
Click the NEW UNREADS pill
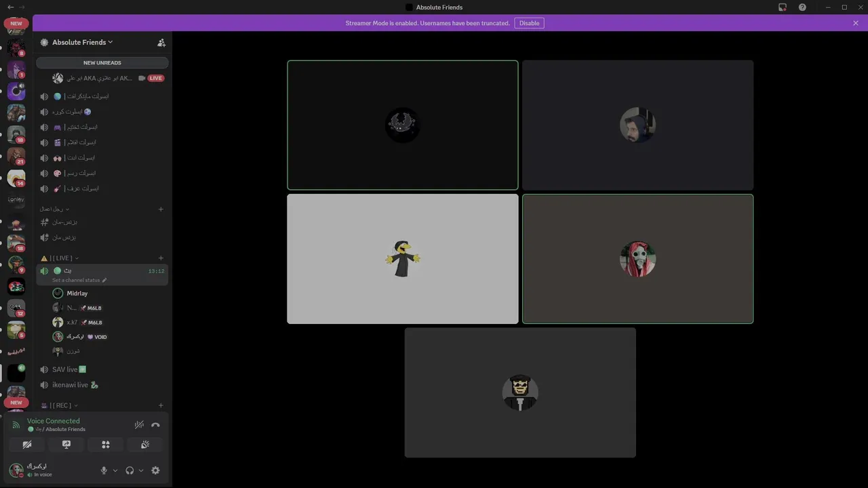click(102, 62)
